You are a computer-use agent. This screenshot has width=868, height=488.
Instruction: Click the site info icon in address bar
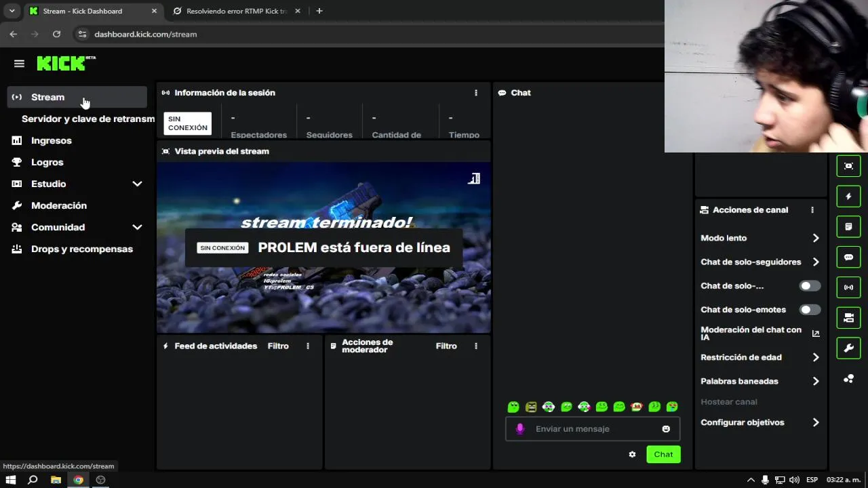(x=82, y=34)
